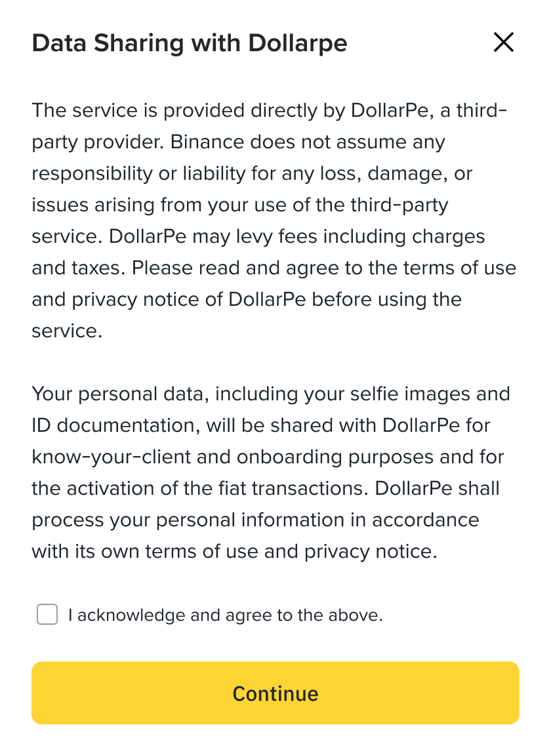Image resolution: width=551 pixels, height=756 pixels.
Task: Click the line "responsibility or liability for any loss"
Action: [x=252, y=173]
